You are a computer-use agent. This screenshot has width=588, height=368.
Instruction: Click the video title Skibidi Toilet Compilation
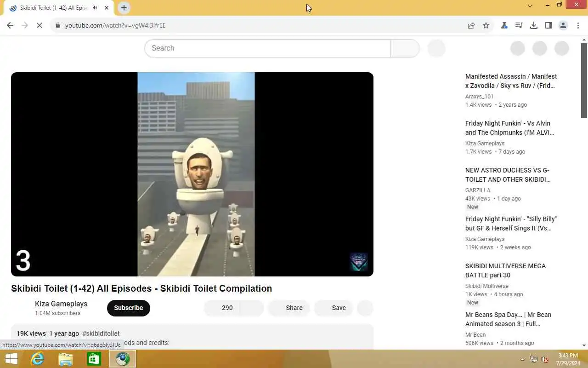(141, 288)
